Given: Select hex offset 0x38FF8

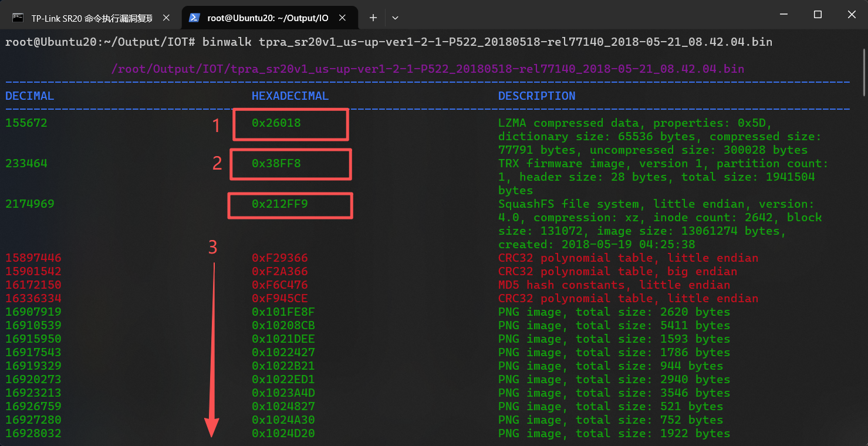Looking at the screenshot, I should pyautogui.click(x=276, y=163).
